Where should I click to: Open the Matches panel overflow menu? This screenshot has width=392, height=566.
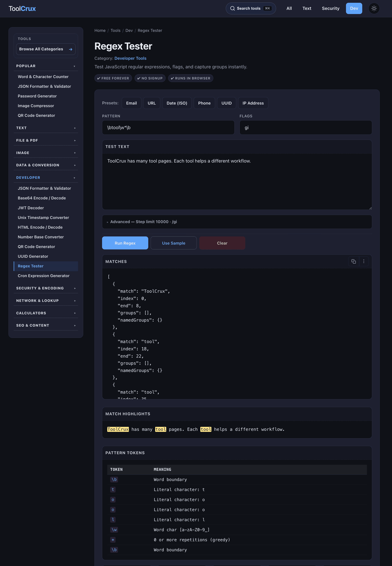coord(364,261)
